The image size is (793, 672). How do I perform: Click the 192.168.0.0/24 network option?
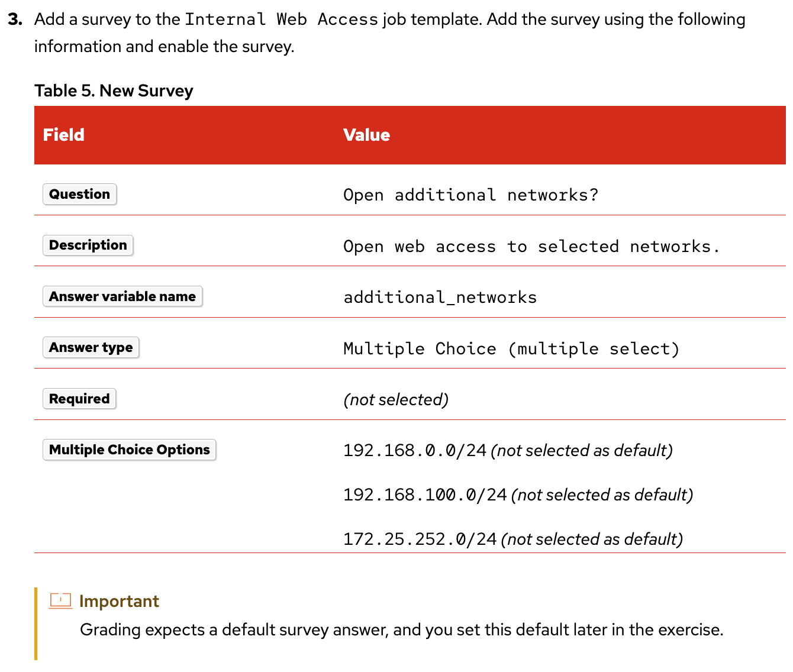(414, 451)
